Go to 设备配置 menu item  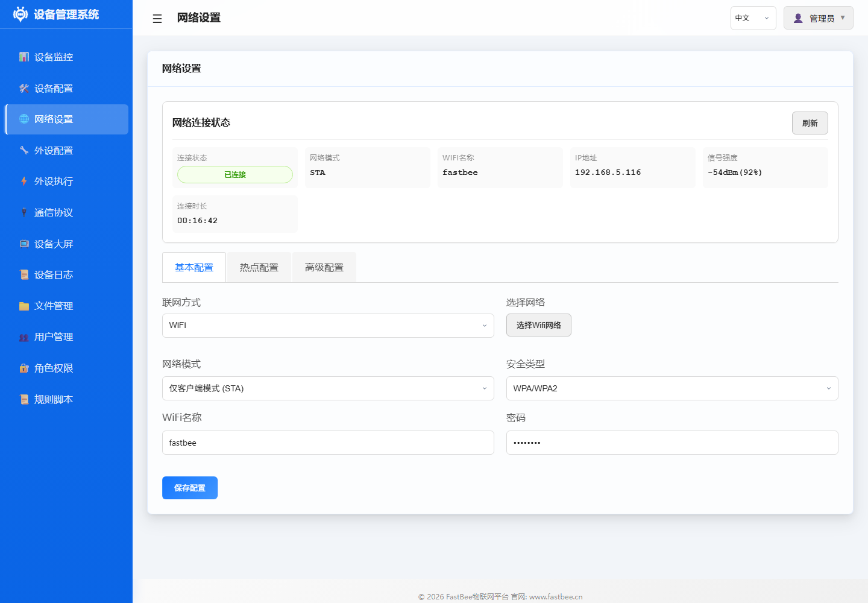pos(66,88)
